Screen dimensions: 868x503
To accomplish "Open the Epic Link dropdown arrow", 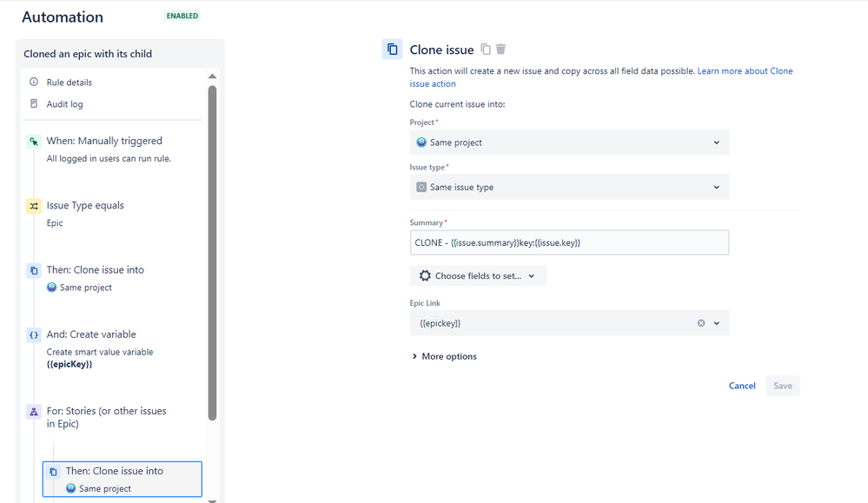I will click(x=716, y=323).
